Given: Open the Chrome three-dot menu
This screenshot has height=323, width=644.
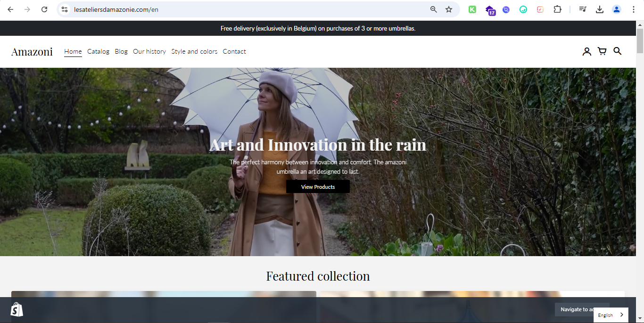Looking at the screenshot, I should click(x=634, y=9).
